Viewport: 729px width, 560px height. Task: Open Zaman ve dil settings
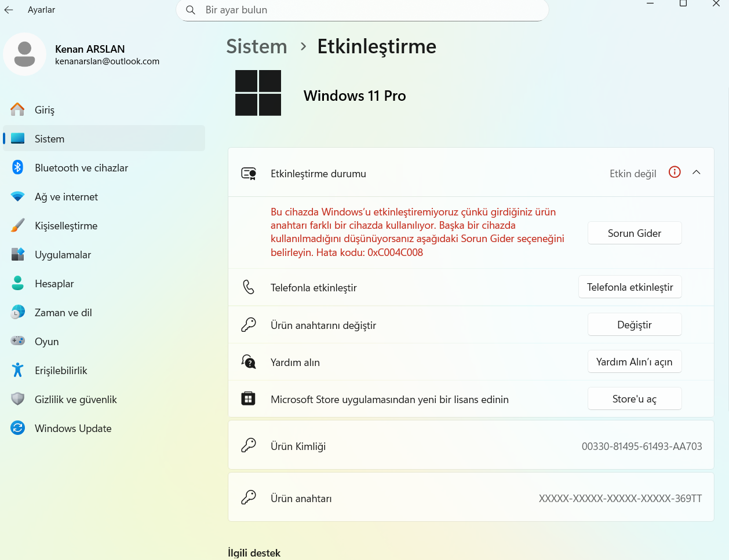pos(104,312)
